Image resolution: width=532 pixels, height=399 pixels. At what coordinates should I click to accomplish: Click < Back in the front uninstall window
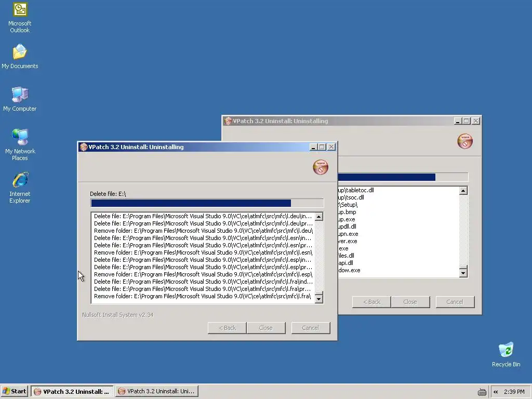click(x=228, y=328)
